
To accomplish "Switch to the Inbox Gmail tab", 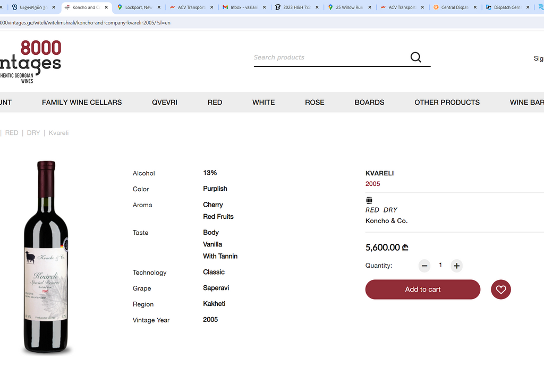I will [244, 7].
